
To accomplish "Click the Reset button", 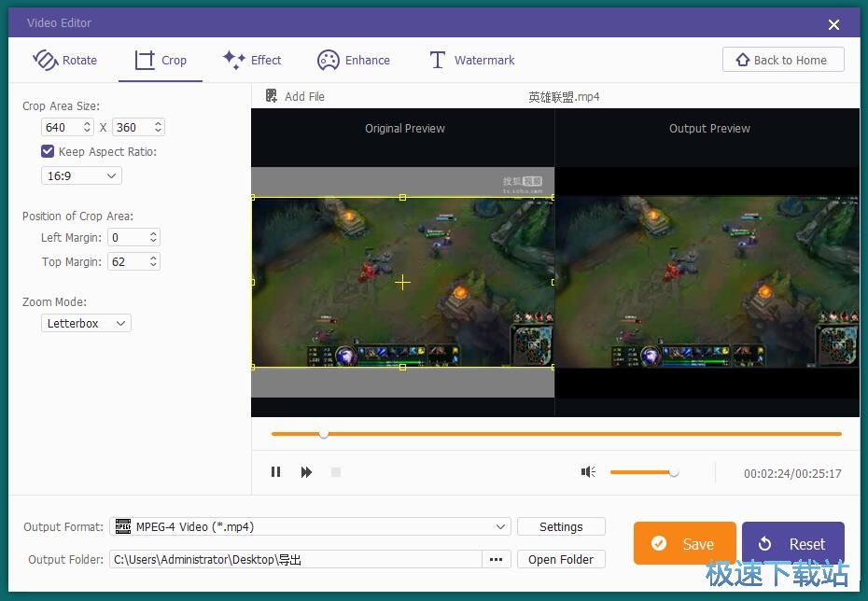I will 792,543.
